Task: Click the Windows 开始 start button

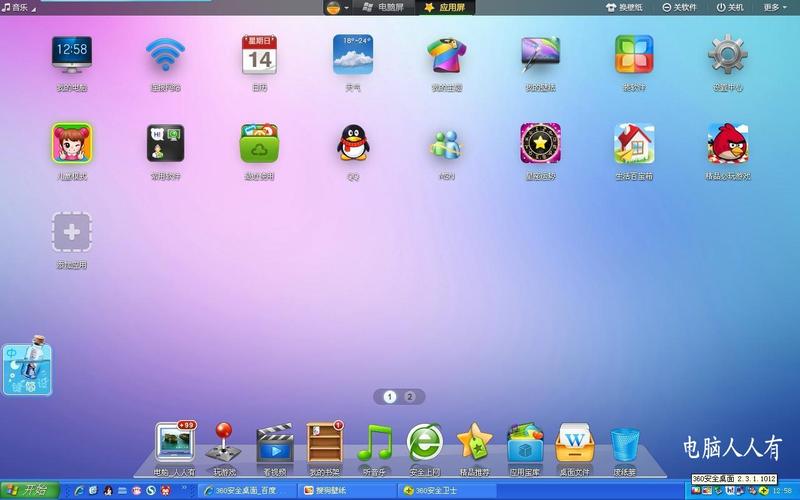Action: (30, 490)
